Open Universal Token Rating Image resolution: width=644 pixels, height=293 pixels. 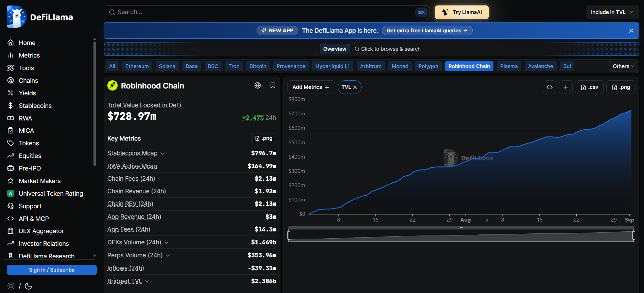(51, 194)
